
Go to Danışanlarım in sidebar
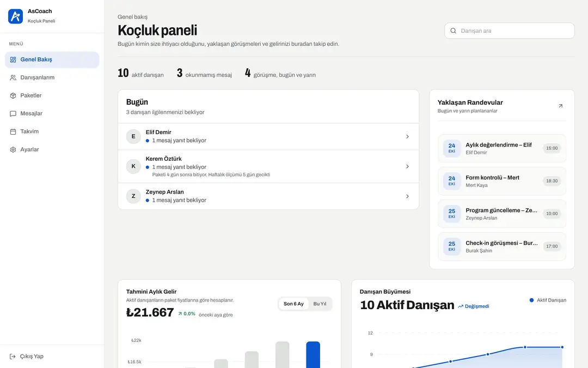pyautogui.click(x=52, y=78)
